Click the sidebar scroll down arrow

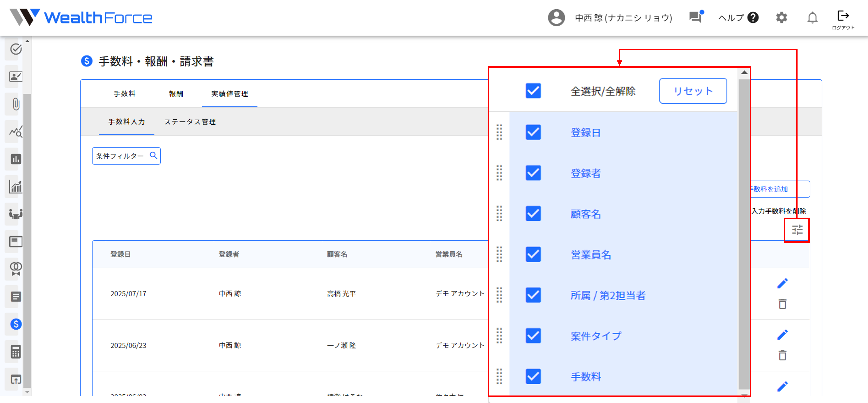[27, 392]
